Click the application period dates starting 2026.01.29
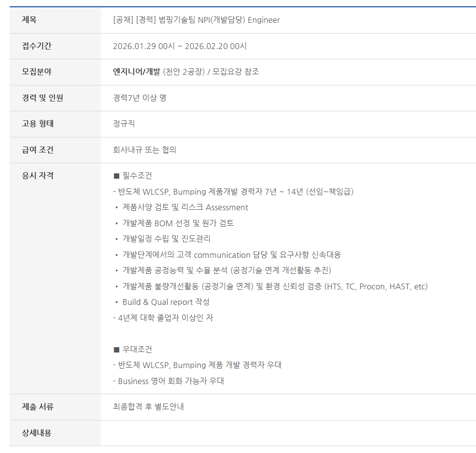 coord(180,46)
